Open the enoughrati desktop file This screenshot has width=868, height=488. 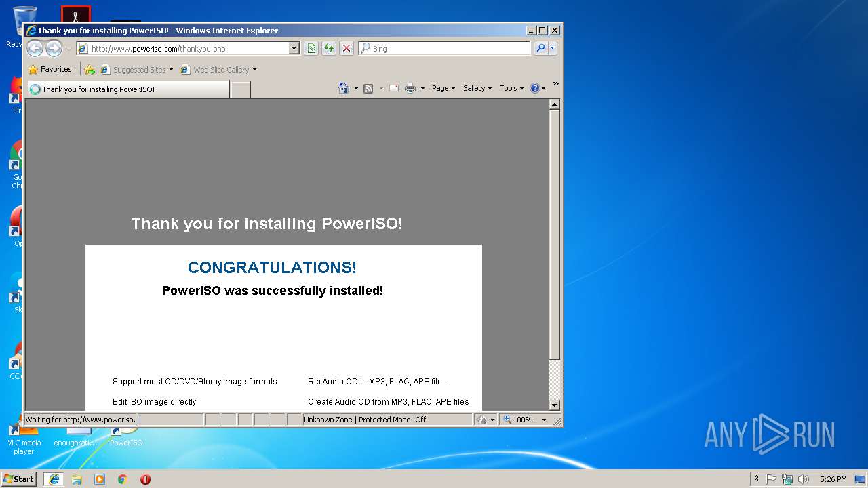(x=75, y=436)
